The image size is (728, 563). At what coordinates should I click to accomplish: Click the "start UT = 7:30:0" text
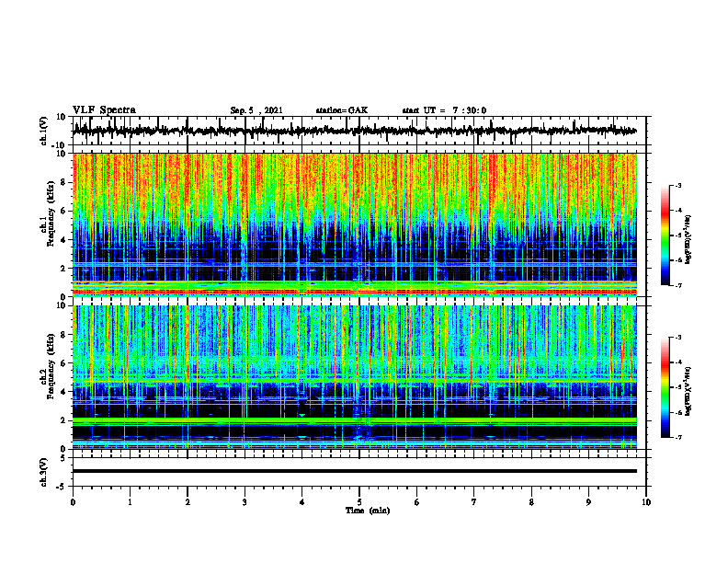(444, 110)
